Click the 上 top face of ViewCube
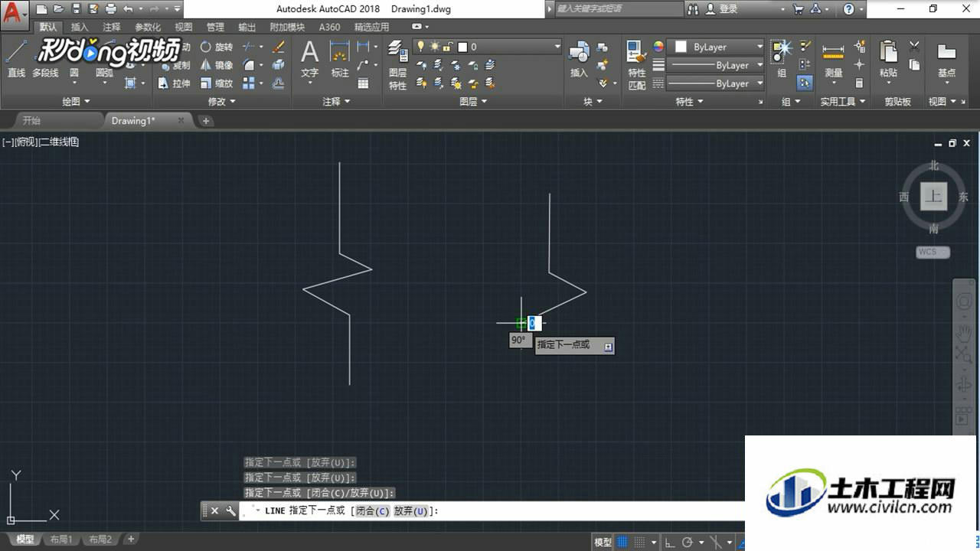980x551 pixels. click(933, 196)
